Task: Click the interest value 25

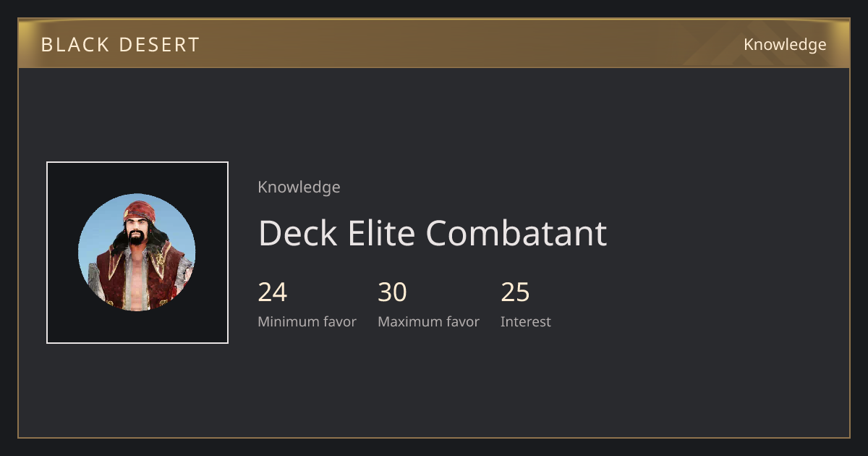Action: (x=515, y=292)
